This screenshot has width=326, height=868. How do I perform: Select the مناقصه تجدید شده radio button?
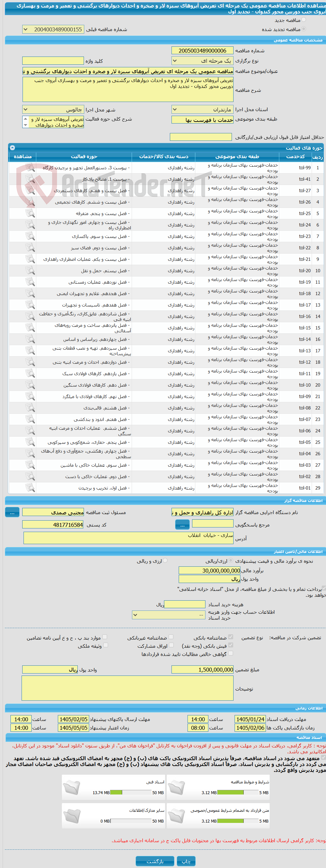click(304, 29)
